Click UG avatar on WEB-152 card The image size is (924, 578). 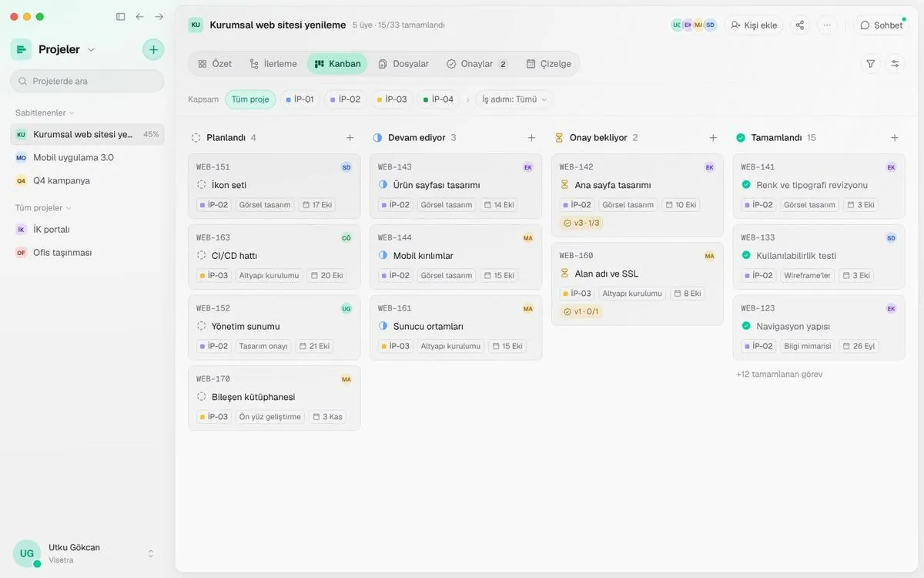346,308
